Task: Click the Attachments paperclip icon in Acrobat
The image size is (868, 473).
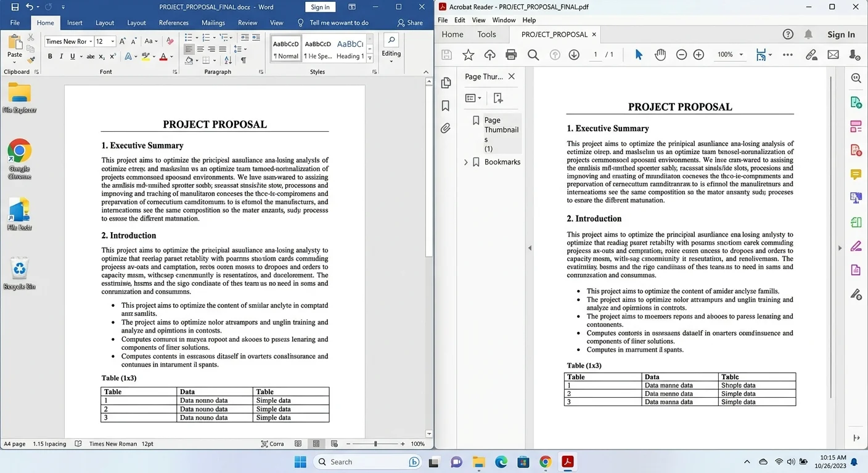Action: pos(446,128)
